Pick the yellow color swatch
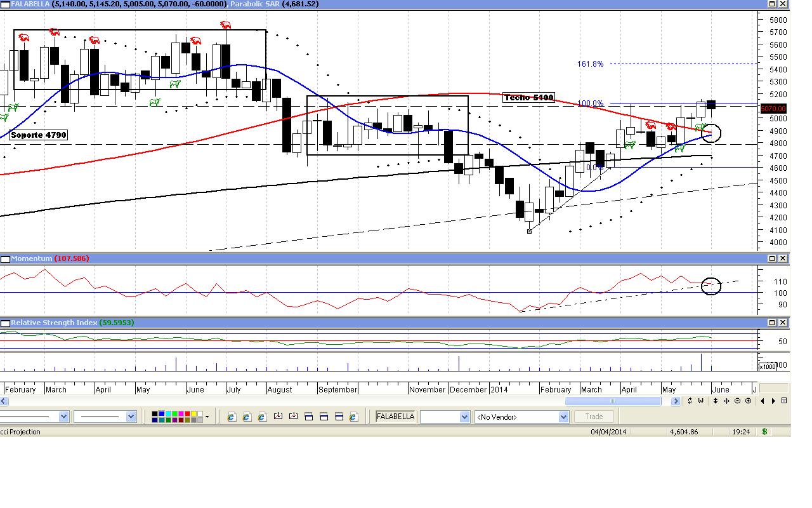812x508 pixels. click(193, 414)
